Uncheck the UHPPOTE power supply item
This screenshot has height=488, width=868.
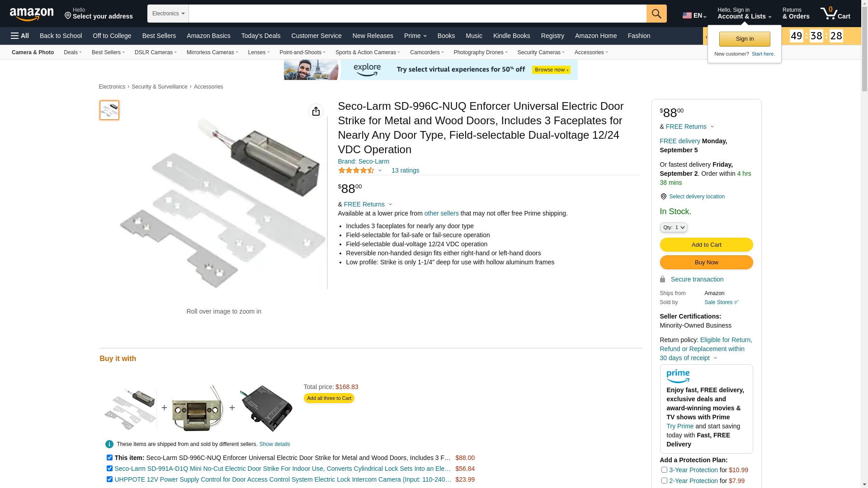coord(109,479)
